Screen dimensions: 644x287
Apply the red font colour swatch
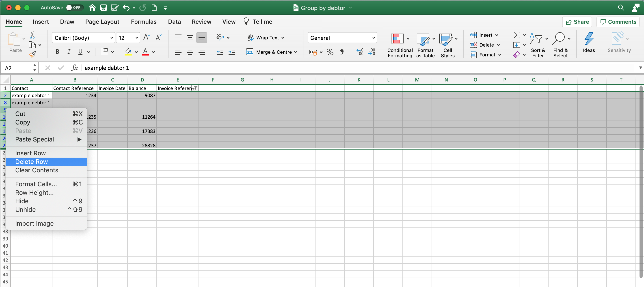[145, 52]
